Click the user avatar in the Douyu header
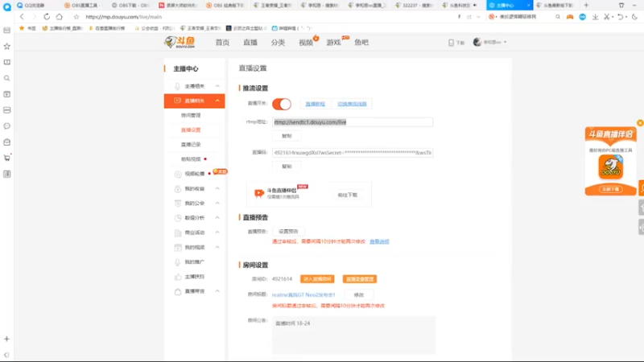 coord(477,42)
